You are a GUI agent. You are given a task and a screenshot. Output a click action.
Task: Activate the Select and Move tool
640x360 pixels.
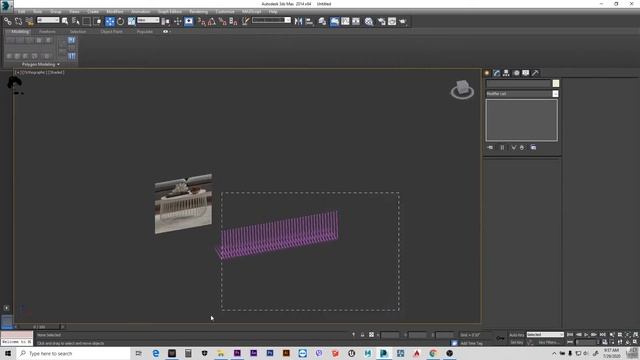tap(110, 21)
